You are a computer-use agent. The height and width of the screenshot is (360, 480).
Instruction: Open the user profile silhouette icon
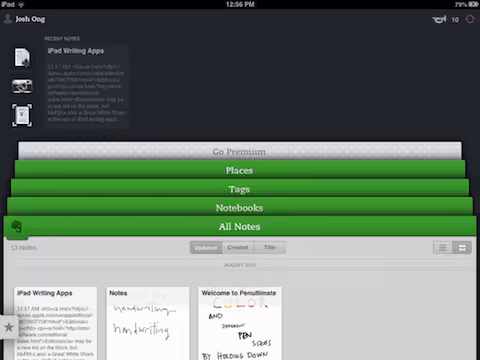pos(8,19)
